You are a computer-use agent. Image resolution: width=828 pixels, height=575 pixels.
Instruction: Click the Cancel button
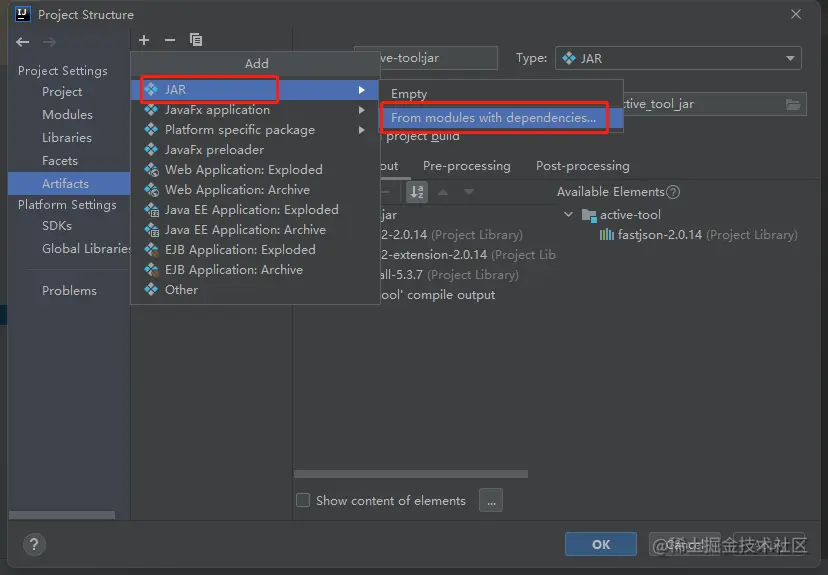tap(685, 544)
